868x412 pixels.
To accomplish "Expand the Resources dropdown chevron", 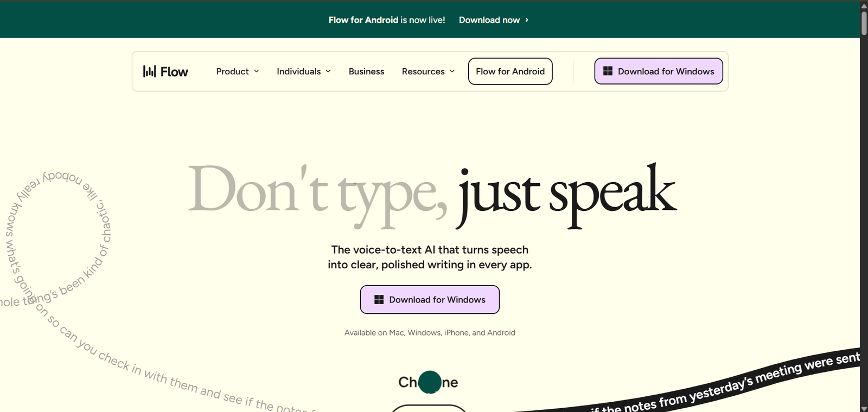I will pos(452,72).
